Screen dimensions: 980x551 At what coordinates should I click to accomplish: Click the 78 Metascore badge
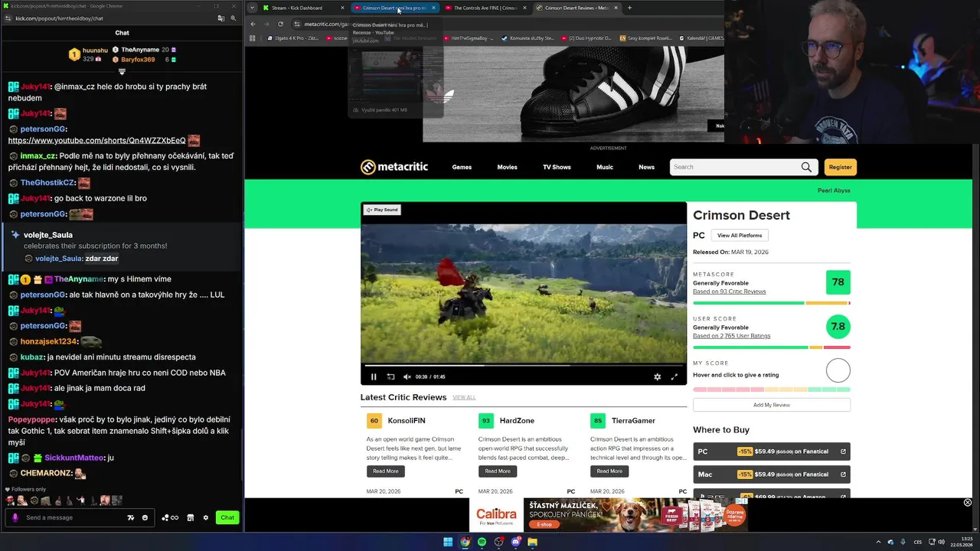pyautogui.click(x=838, y=282)
